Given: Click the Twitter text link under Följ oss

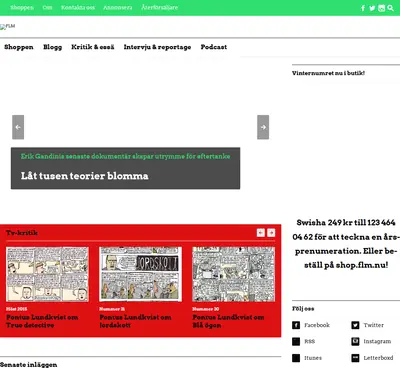Looking at the screenshot, I should tap(374, 325).
